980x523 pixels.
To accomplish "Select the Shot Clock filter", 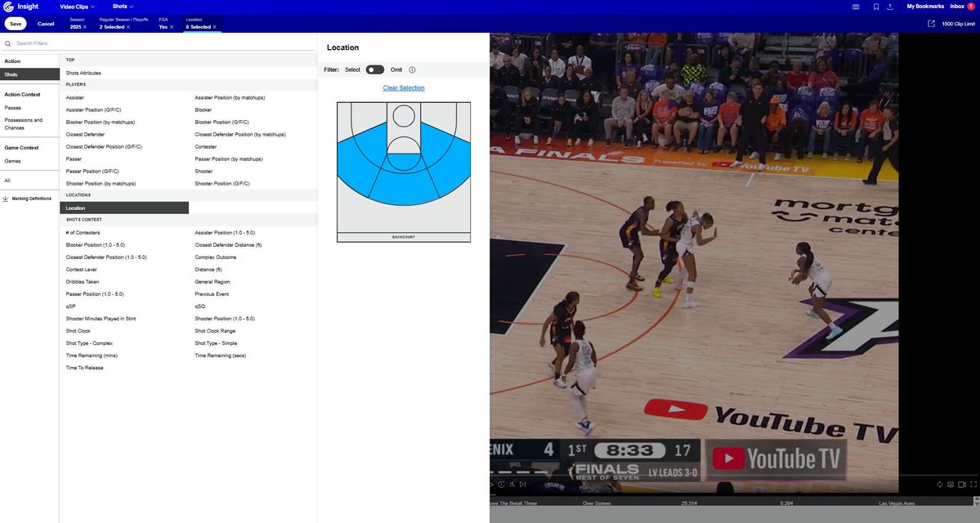I will pos(78,330).
